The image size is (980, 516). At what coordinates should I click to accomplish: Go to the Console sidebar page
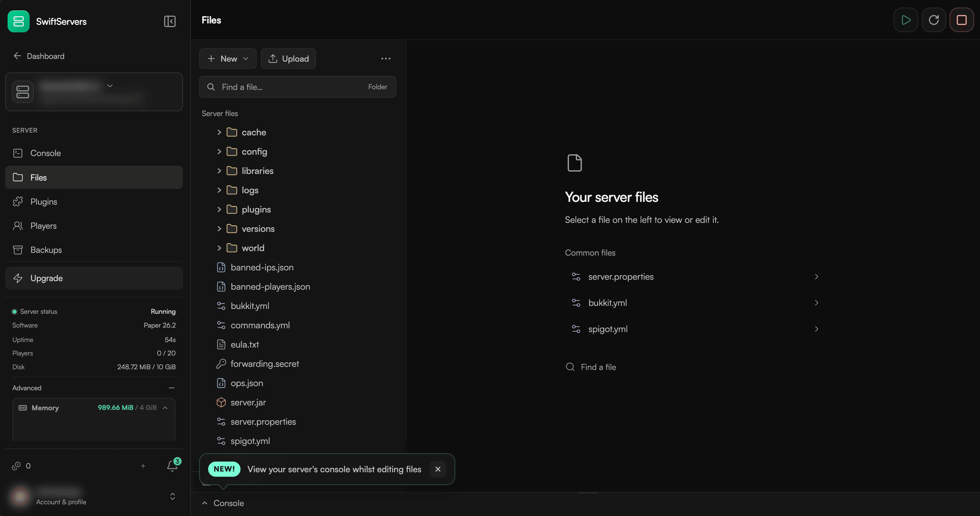[x=94, y=153]
